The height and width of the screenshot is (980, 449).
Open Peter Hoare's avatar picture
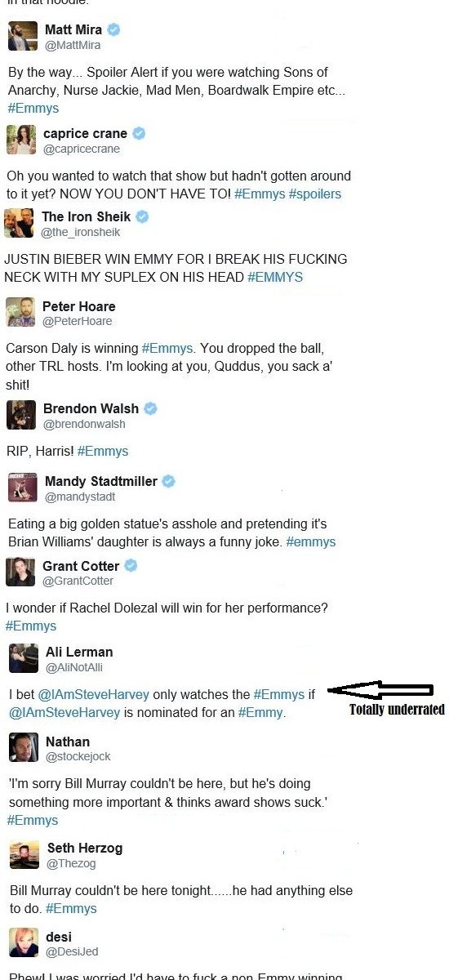tap(20, 312)
